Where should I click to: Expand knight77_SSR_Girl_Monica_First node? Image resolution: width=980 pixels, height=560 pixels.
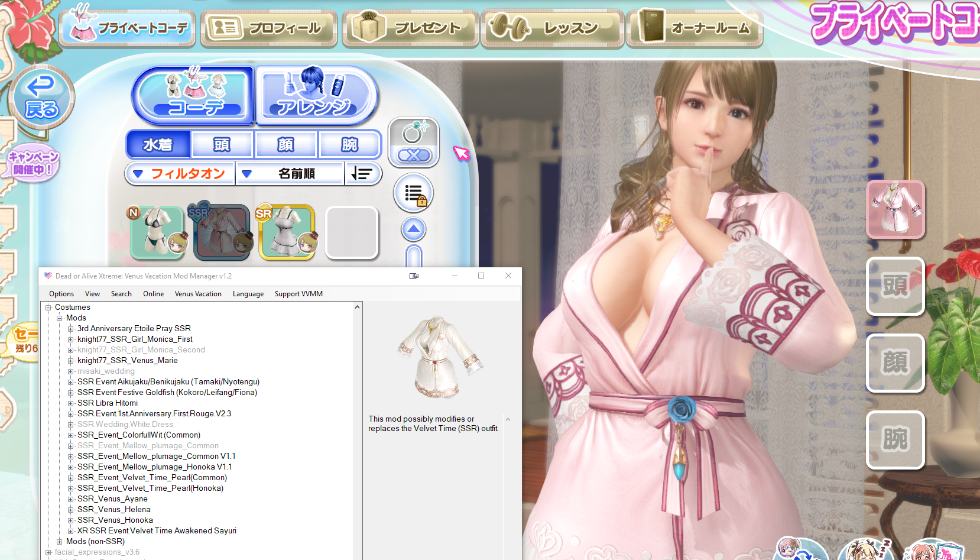[x=71, y=339]
